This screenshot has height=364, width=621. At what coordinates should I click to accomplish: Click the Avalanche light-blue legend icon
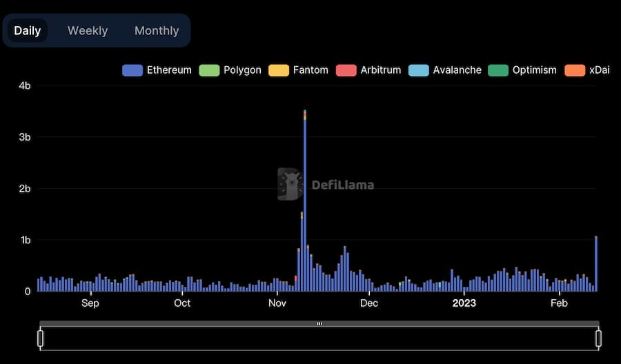pyautogui.click(x=418, y=70)
